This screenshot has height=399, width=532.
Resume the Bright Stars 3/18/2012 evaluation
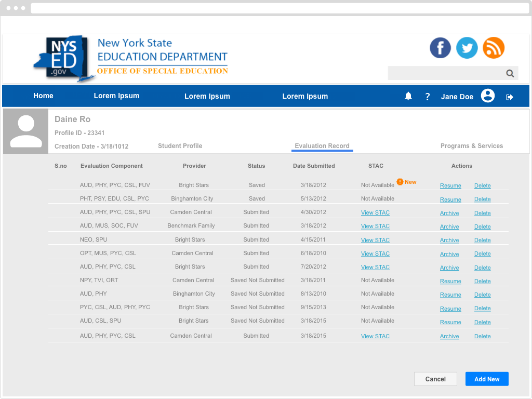(x=450, y=185)
